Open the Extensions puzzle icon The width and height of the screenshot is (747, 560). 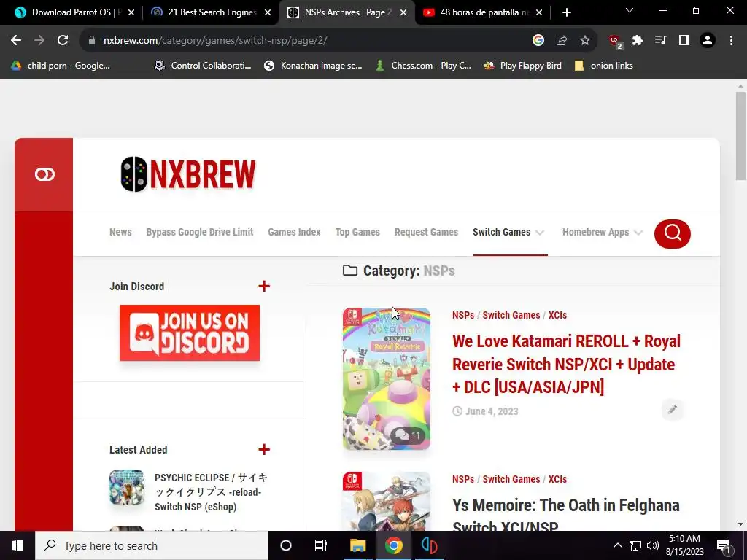click(638, 41)
